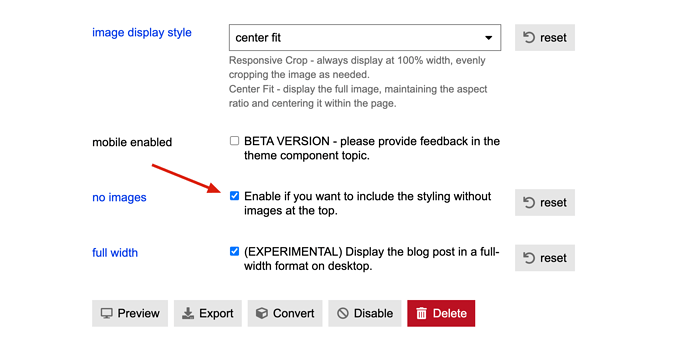Click the 'image display style' label
Viewport: 690px width, 360px height.
[142, 33]
